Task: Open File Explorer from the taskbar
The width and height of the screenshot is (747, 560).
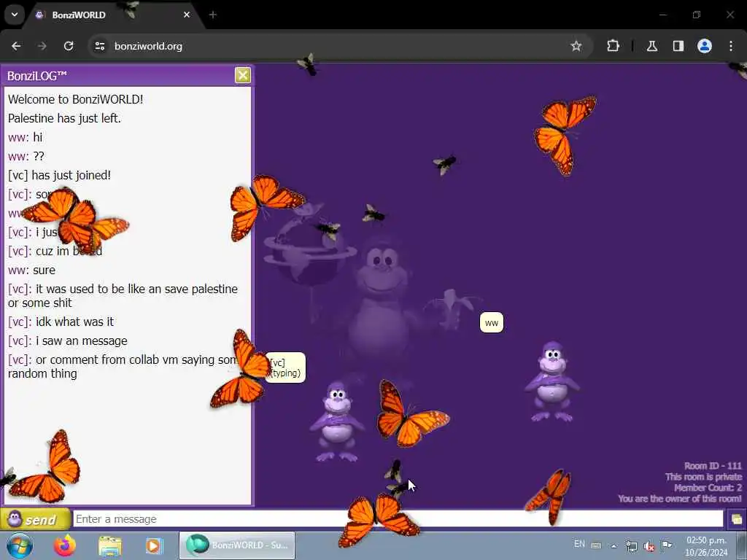Action: pyautogui.click(x=110, y=545)
